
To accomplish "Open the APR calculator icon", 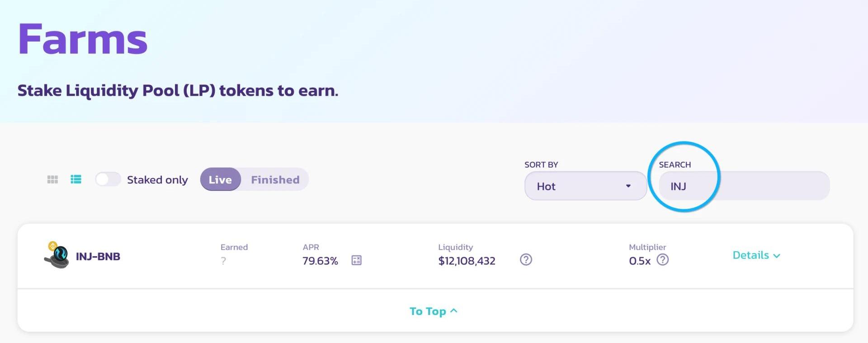I will 356,260.
